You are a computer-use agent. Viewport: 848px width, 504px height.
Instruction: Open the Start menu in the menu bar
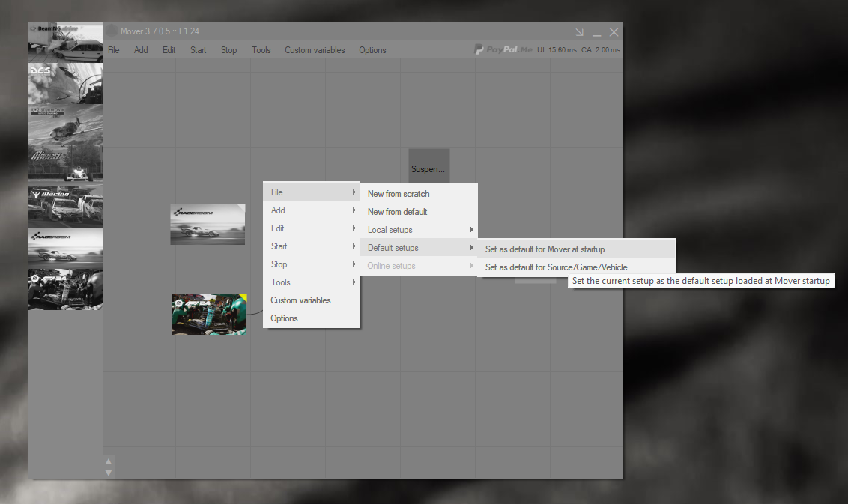pyautogui.click(x=198, y=49)
